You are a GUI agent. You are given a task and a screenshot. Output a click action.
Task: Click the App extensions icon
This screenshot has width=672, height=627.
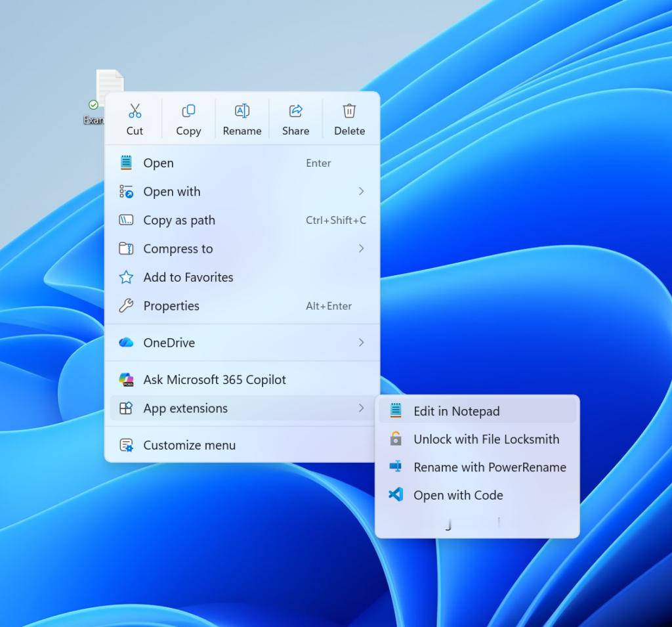pos(126,408)
